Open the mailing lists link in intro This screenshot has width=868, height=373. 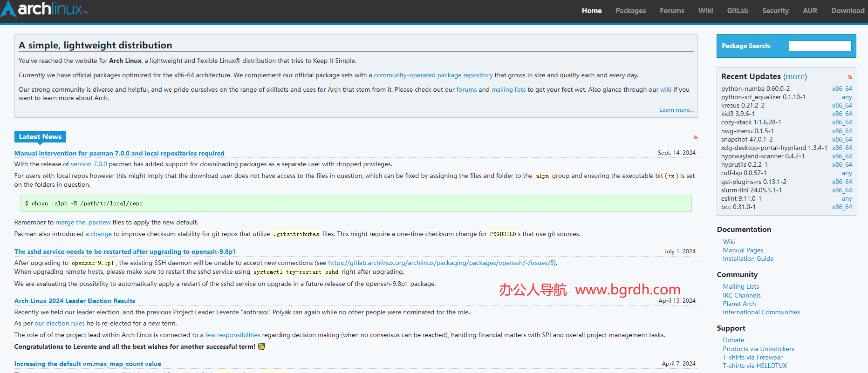(508, 89)
